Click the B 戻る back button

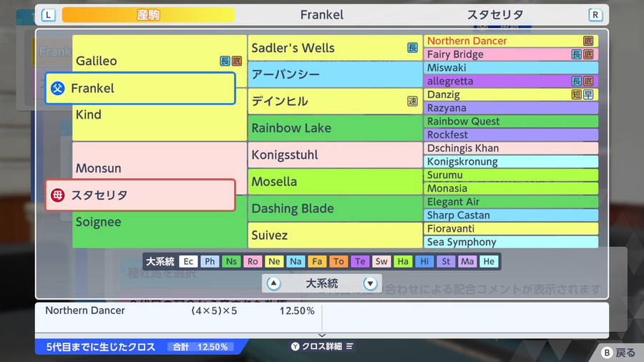618,353
